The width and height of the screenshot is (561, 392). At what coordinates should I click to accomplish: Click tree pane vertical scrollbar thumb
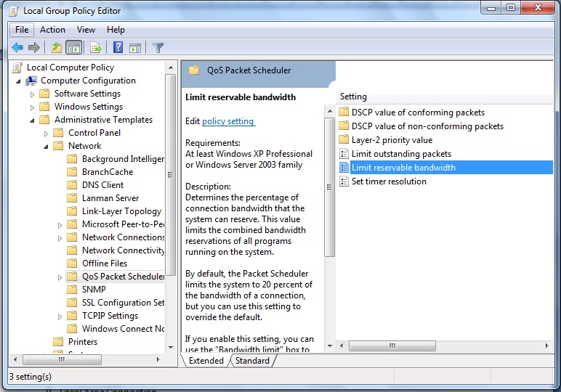pos(171,175)
